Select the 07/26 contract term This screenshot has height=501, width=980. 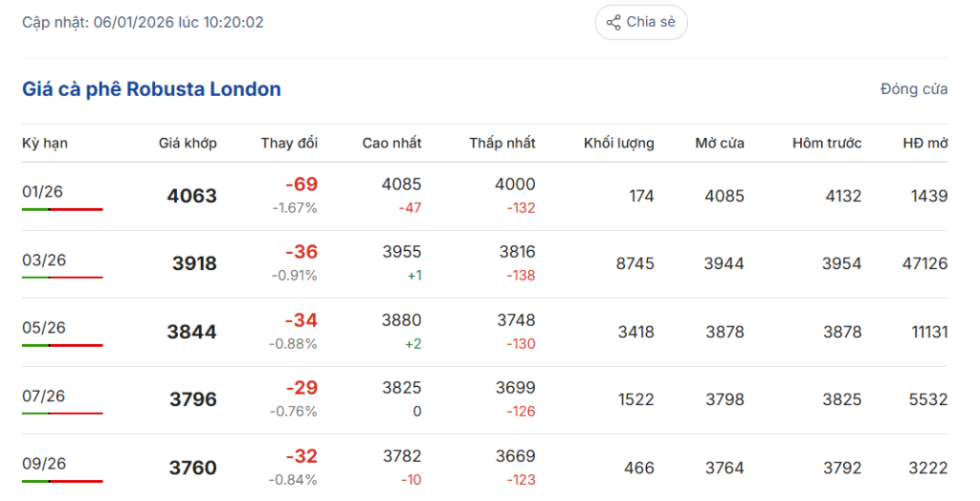43,396
